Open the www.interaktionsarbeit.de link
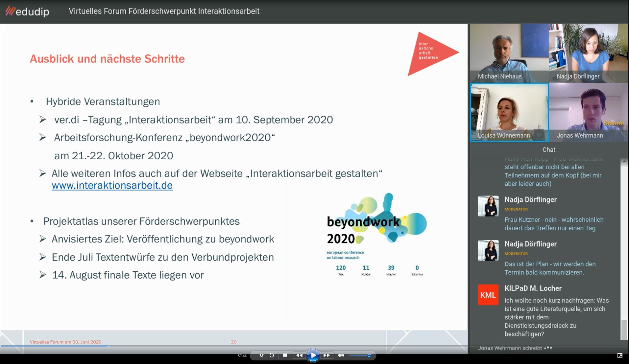This screenshot has width=629, height=364. point(112,186)
